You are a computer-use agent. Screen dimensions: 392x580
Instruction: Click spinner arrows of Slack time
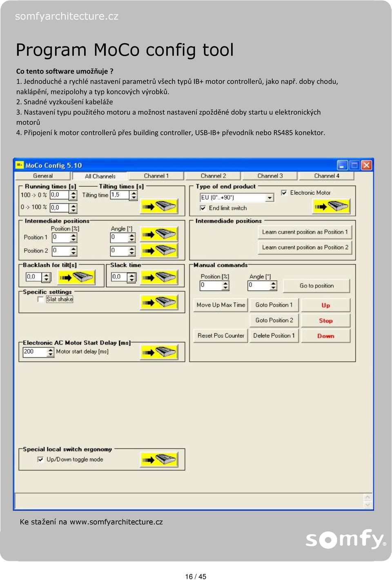click(132, 277)
